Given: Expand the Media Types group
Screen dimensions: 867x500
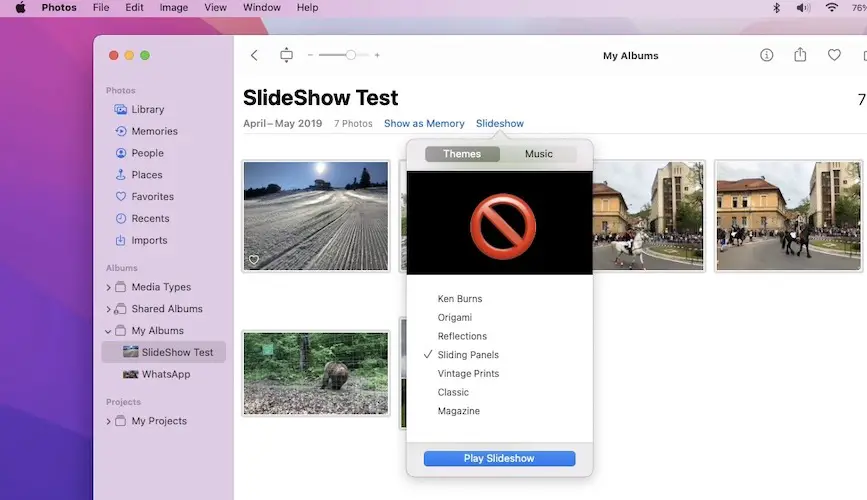Looking at the screenshot, I should coord(109,288).
